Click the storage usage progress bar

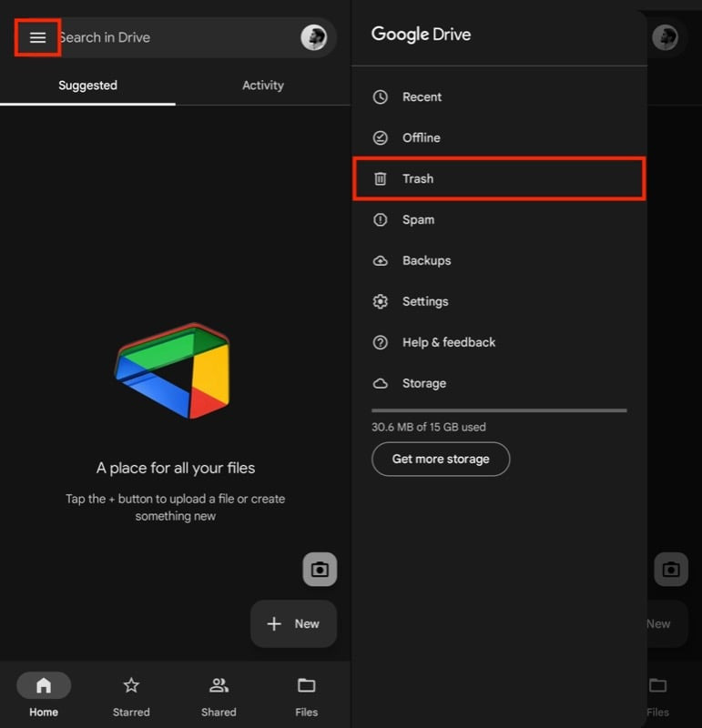coord(499,410)
